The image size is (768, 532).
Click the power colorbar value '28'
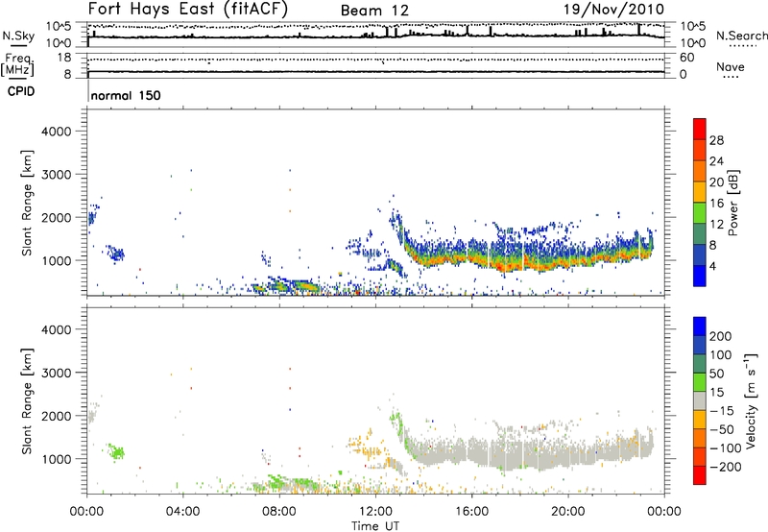[716, 140]
